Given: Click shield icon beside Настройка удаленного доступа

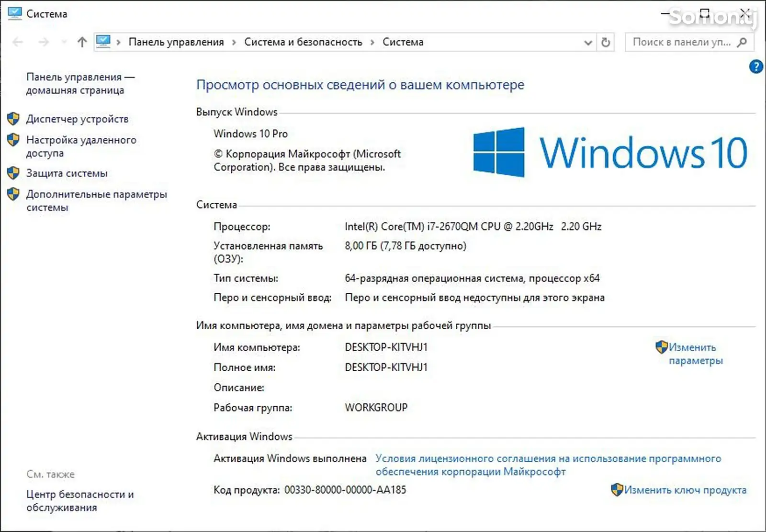Looking at the screenshot, I should (13, 140).
